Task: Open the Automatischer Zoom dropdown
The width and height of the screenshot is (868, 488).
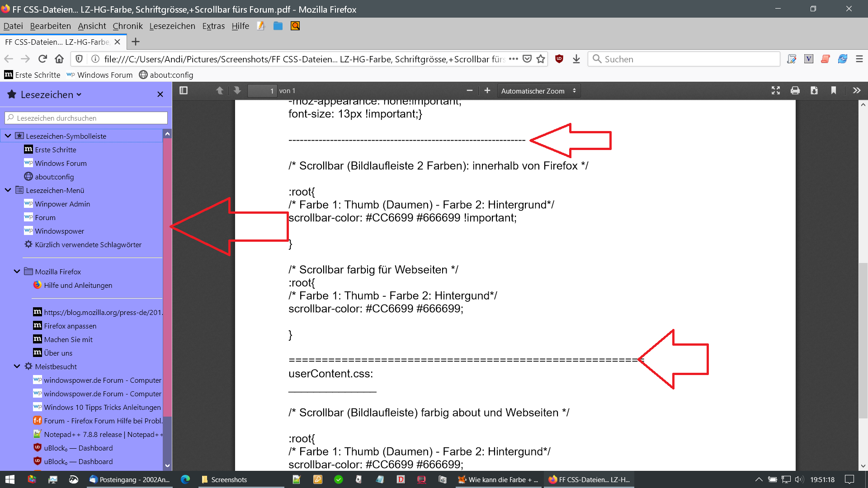Action: click(538, 91)
